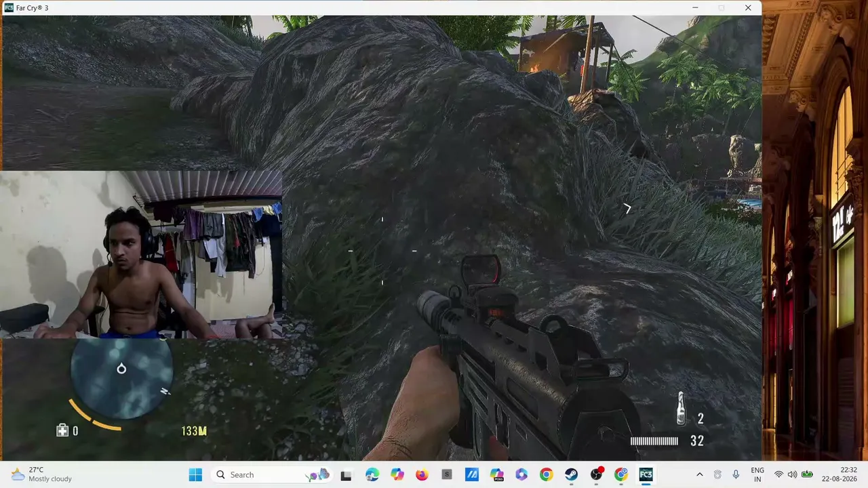Screen dimensions: 868x488
Task: Open Steam from the taskbar
Action: pyautogui.click(x=571, y=474)
